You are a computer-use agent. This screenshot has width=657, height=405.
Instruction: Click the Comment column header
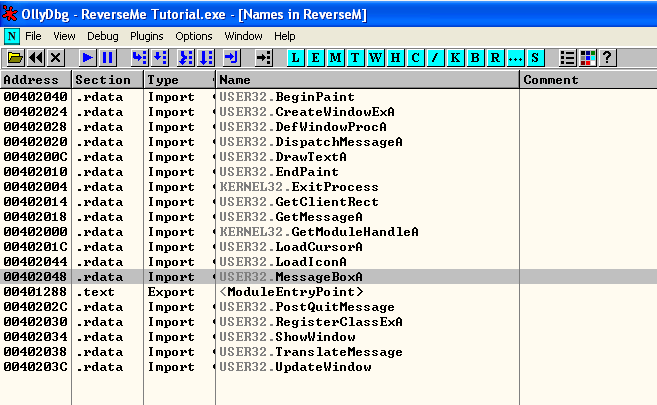point(588,80)
